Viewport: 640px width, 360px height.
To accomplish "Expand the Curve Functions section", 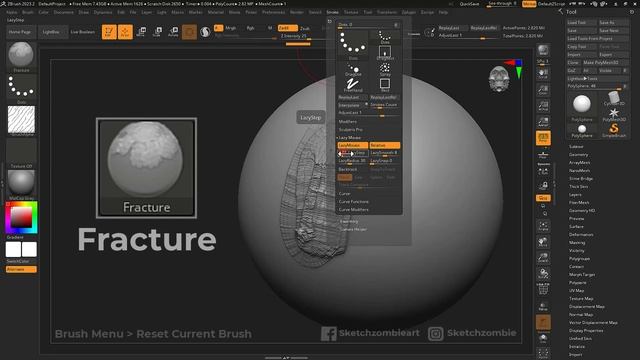I will point(353,202).
